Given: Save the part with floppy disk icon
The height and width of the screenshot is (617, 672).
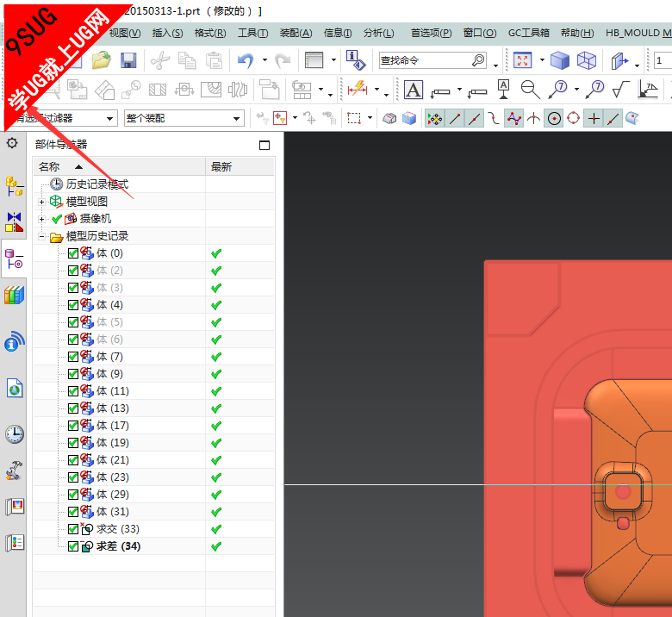Looking at the screenshot, I should [x=128, y=60].
